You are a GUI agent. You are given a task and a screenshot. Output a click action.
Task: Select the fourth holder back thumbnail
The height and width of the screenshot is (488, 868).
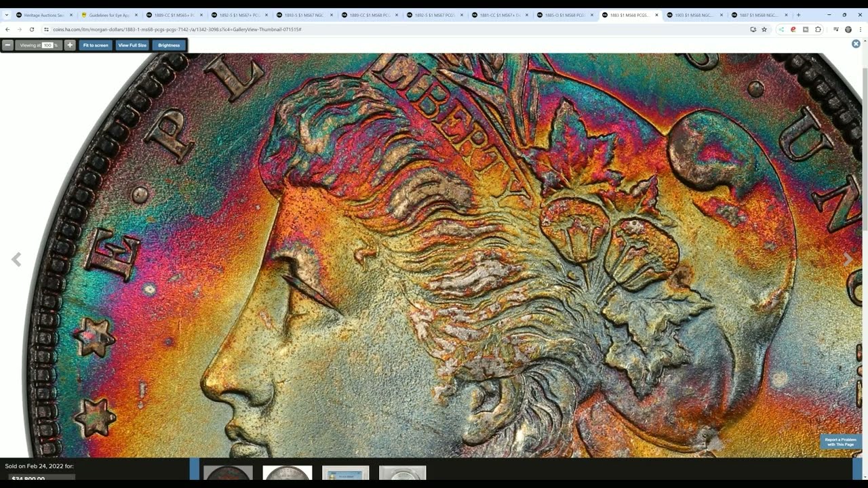click(403, 473)
